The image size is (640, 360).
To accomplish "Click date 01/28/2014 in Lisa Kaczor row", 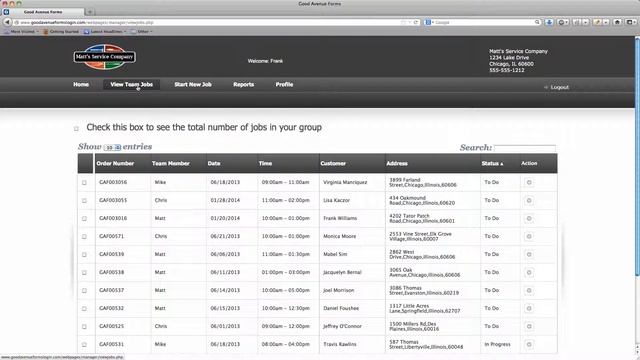I will pyautogui.click(x=225, y=200).
